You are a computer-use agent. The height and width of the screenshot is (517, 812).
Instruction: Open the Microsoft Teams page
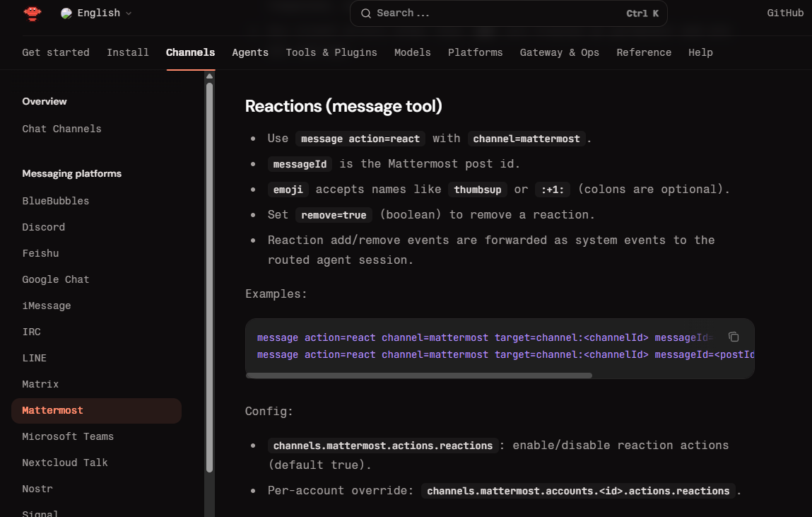coord(68,436)
